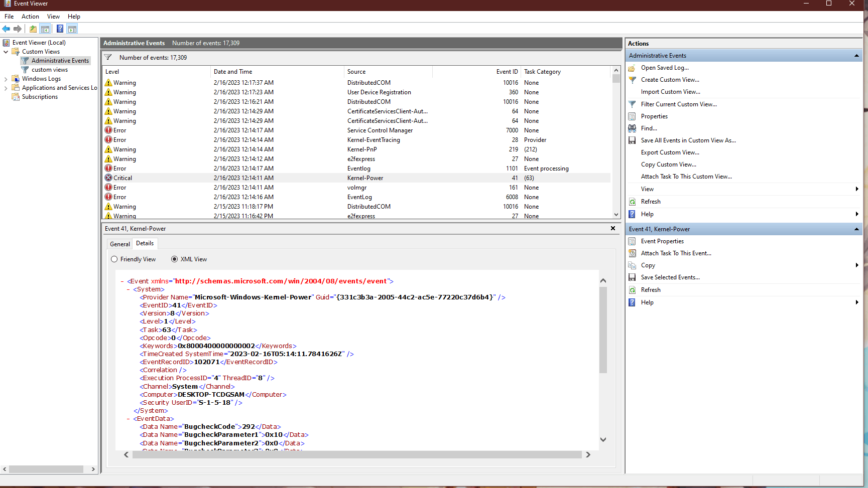Click the Back arrow toolbar icon
This screenshot has width=868, height=488.
(x=6, y=29)
